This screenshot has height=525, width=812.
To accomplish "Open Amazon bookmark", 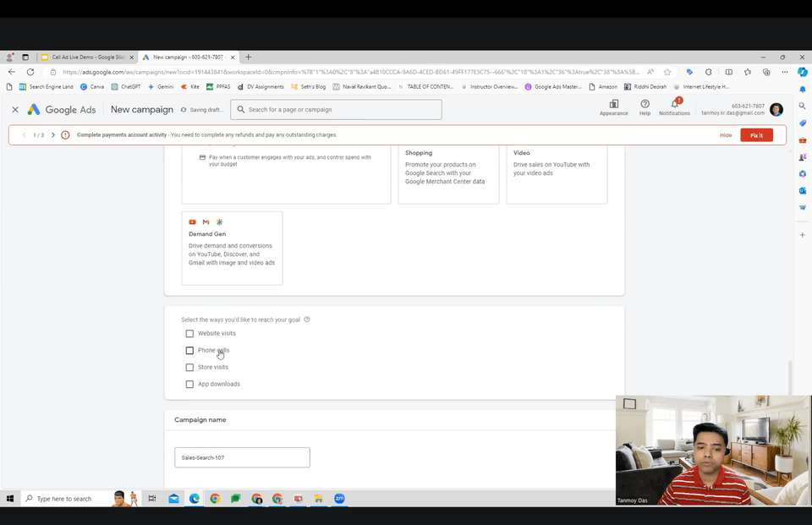I will point(603,87).
